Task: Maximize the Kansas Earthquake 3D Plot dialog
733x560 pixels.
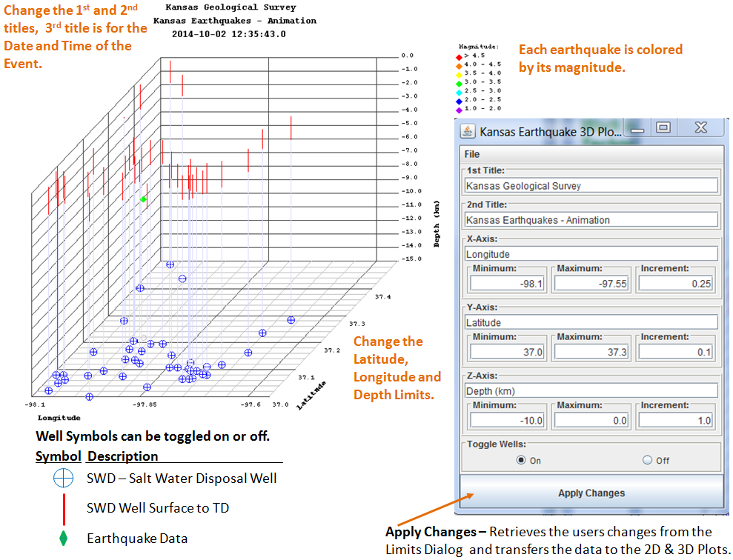Action: (x=663, y=127)
